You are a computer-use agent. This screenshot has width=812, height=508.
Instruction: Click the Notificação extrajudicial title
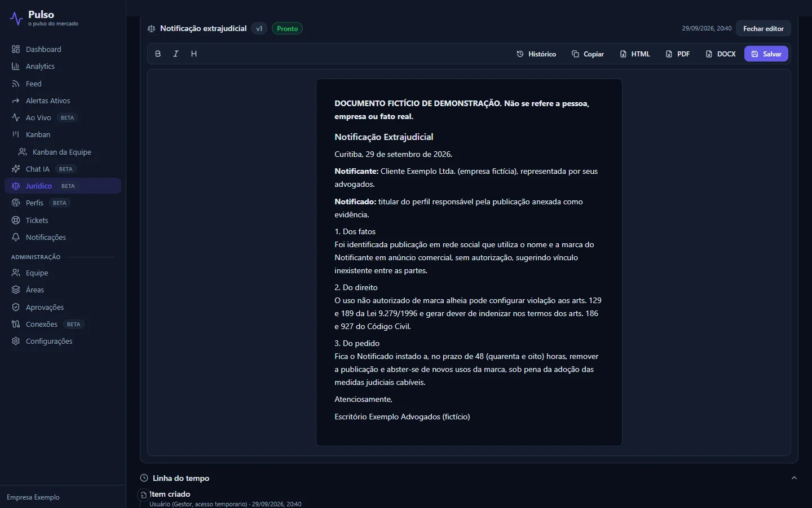pyautogui.click(x=204, y=28)
